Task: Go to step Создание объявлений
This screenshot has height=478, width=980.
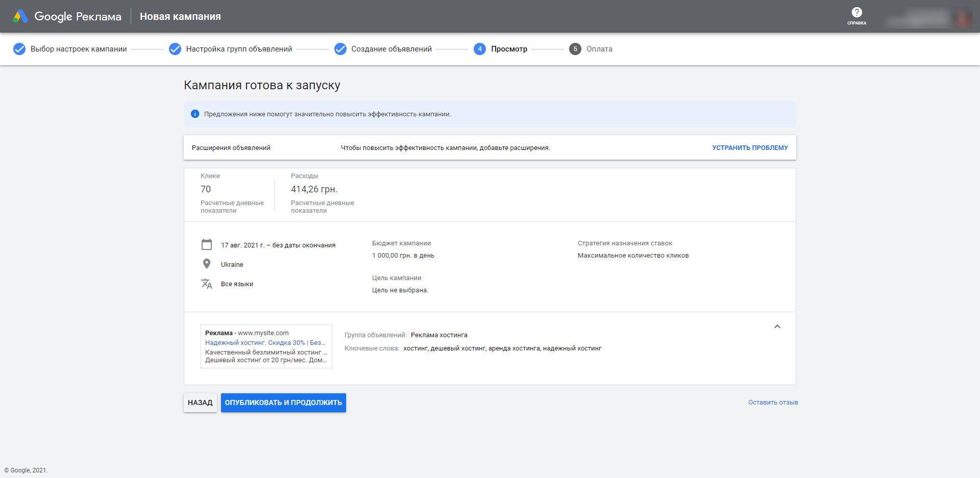Action: (391, 49)
